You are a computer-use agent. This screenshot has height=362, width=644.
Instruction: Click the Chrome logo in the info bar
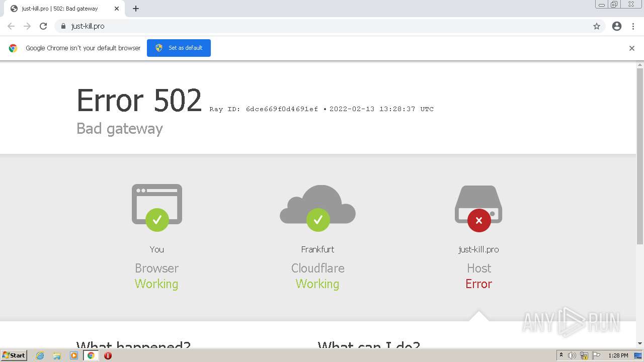pos(13,48)
